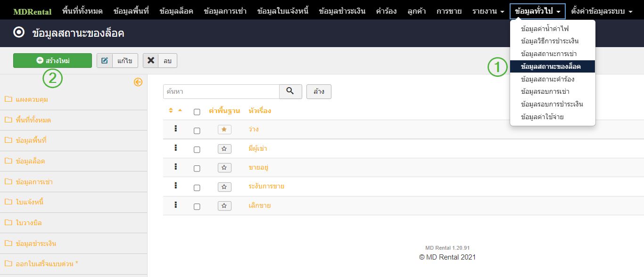Click the star icon for ระงับการขาย
This screenshot has width=644, height=277.
pos(224,187)
